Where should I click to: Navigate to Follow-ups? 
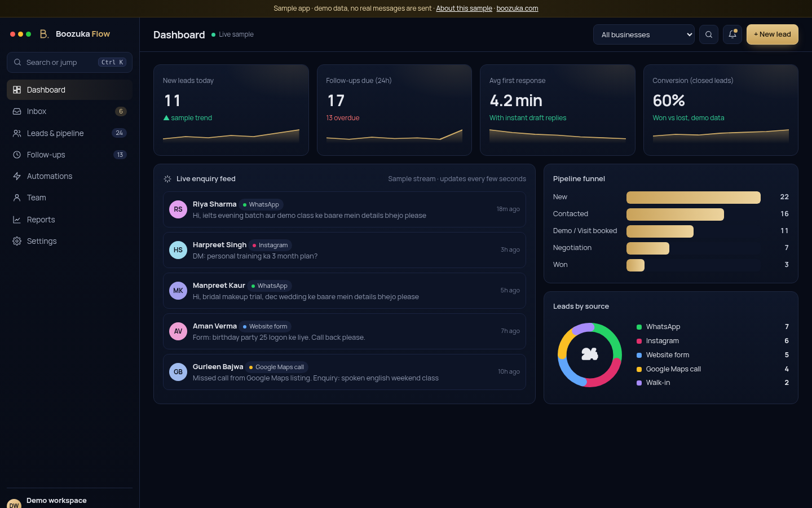[x=69, y=155]
